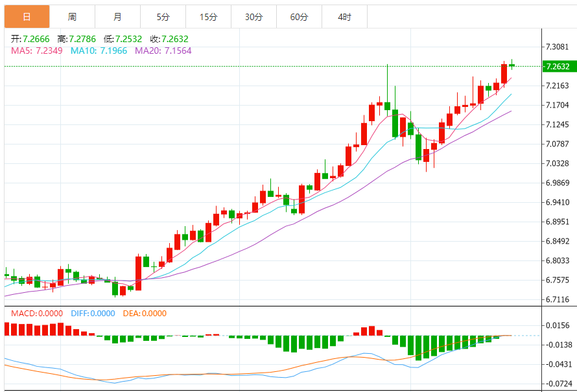Image resolution: width=577 pixels, height=392 pixels.
Task: Click the 7.1245 price axis label
Action: pos(557,124)
